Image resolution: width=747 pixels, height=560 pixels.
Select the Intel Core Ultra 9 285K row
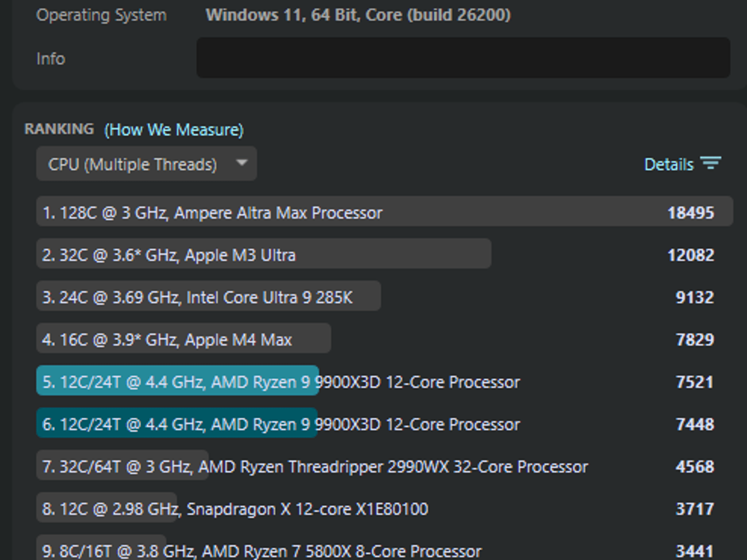384,296
